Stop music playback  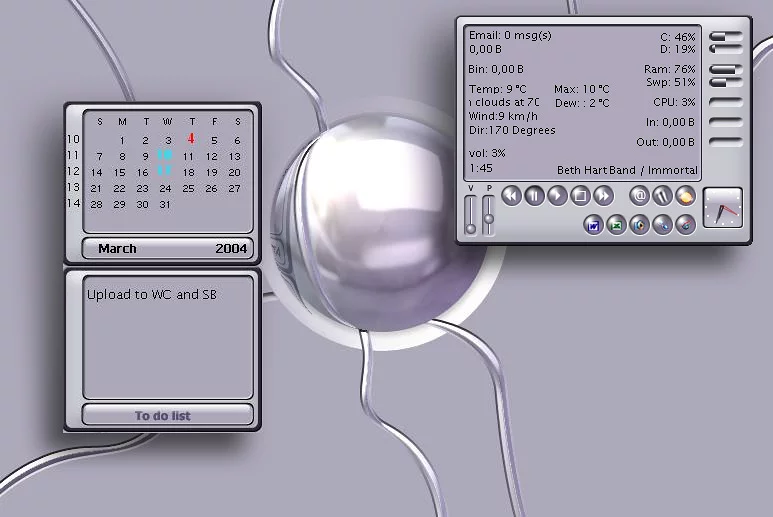click(579, 196)
